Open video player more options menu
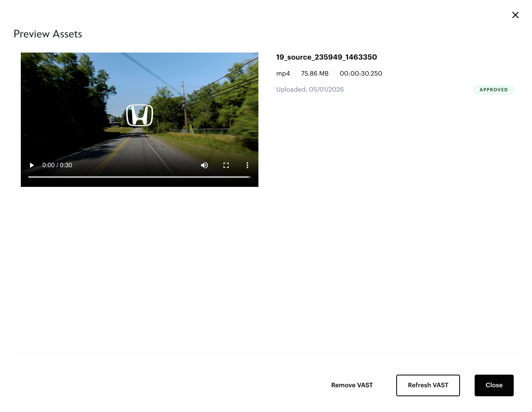Image resolution: width=532 pixels, height=412 pixels. pos(247,165)
